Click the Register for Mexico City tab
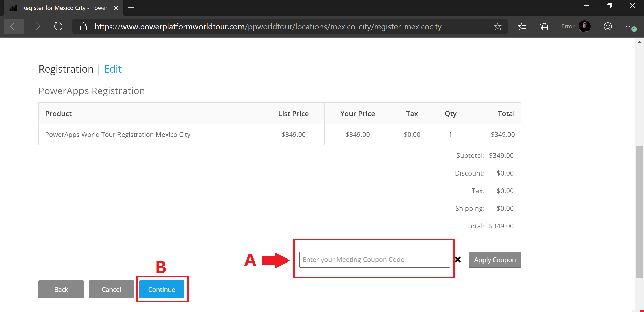Screen dimensions: 644x312 click(60, 8)
